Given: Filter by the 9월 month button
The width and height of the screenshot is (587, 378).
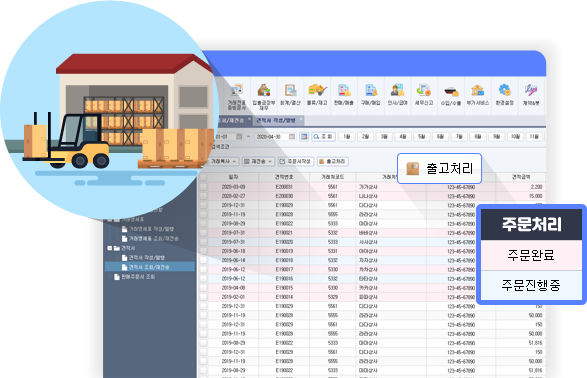Looking at the screenshot, I should click(x=496, y=137).
